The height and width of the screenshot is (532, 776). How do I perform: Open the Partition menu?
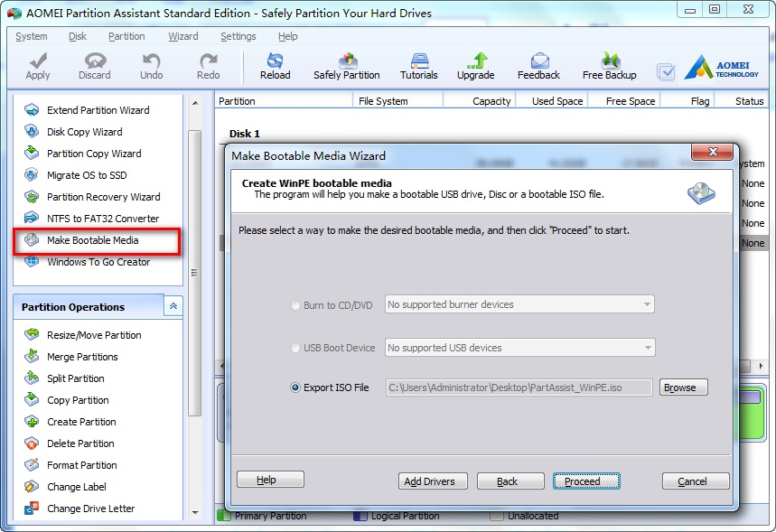pos(126,36)
